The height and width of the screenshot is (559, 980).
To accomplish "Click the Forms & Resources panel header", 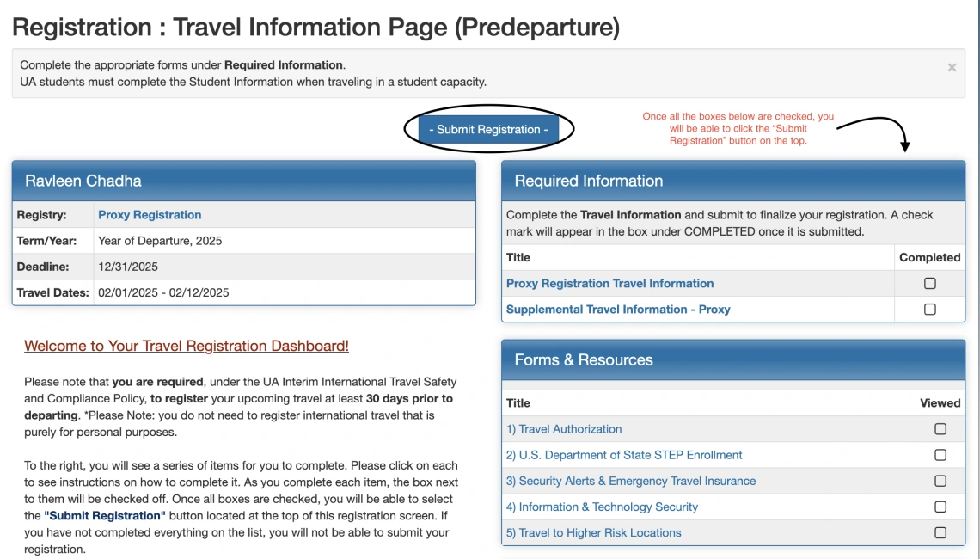I will click(x=733, y=360).
